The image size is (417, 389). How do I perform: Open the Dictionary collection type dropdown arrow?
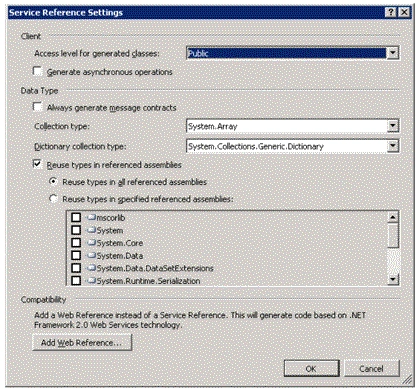pyautogui.click(x=393, y=146)
